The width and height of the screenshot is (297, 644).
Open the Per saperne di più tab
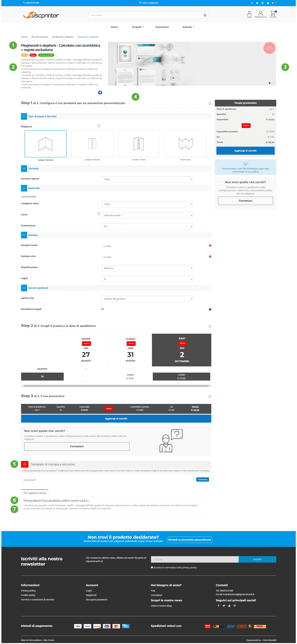(35, 493)
